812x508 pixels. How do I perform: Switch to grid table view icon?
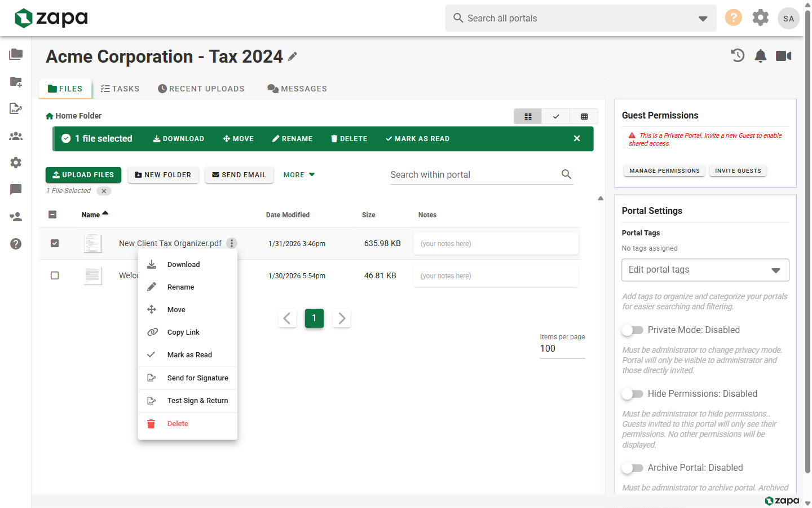click(584, 116)
